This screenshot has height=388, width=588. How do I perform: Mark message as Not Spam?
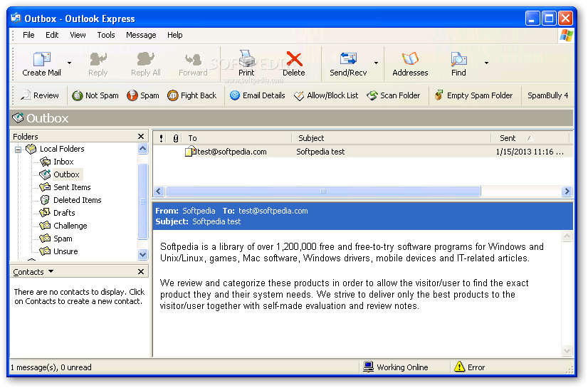pyautogui.click(x=95, y=95)
